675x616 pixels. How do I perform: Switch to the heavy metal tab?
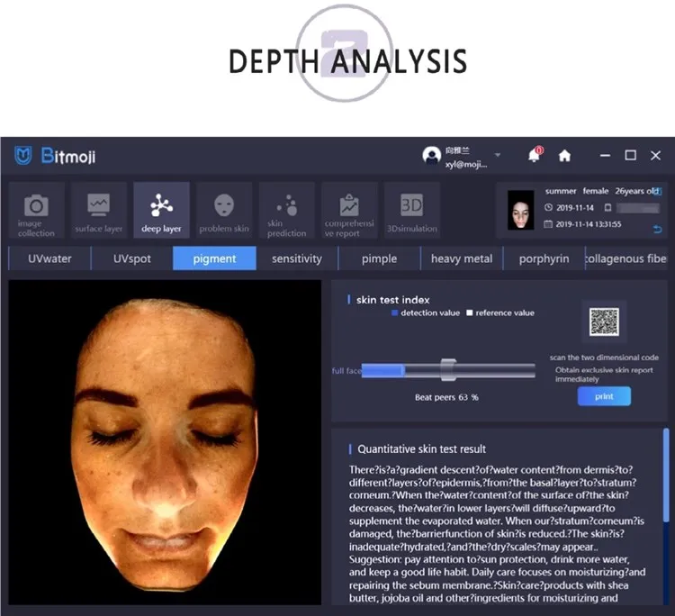[x=462, y=258]
